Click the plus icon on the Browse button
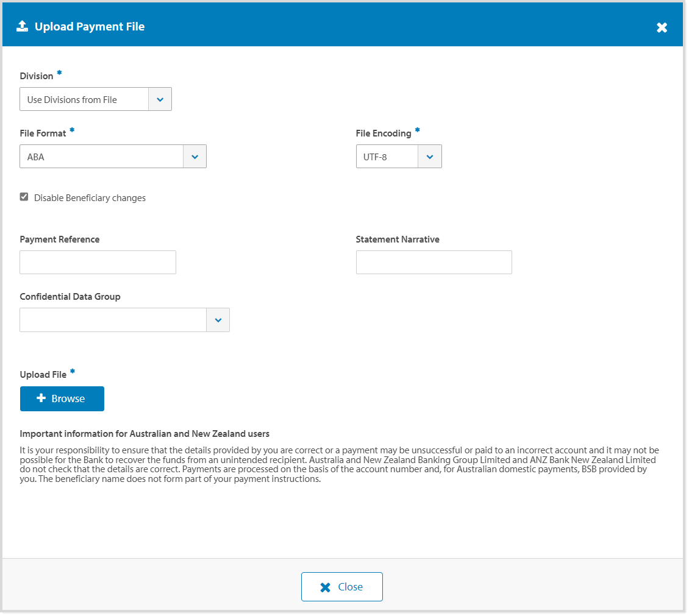The width and height of the screenshot is (689, 616). coord(41,398)
